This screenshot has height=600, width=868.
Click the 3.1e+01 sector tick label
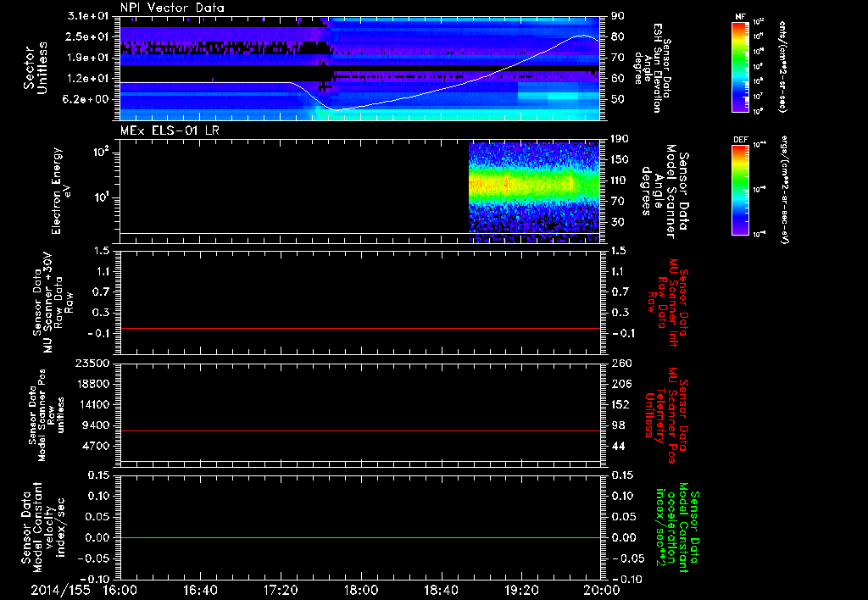click(x=86, y=16)
